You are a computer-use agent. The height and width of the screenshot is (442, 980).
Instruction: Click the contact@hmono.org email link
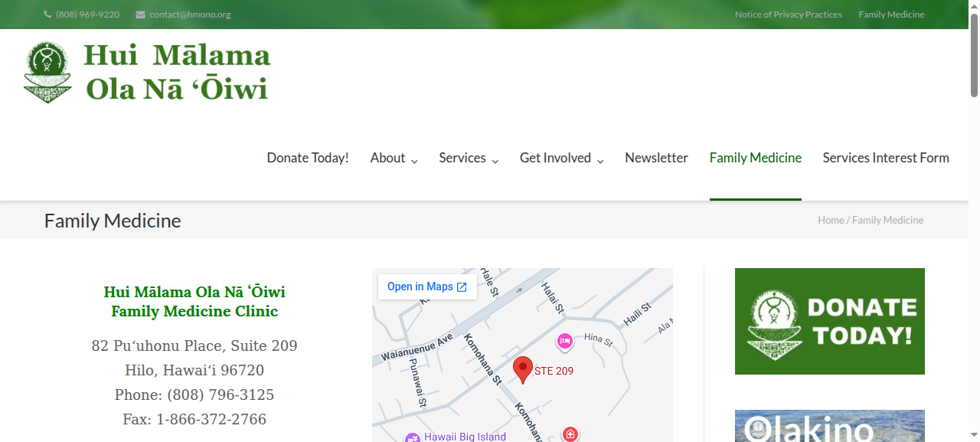tap(190, 15)
